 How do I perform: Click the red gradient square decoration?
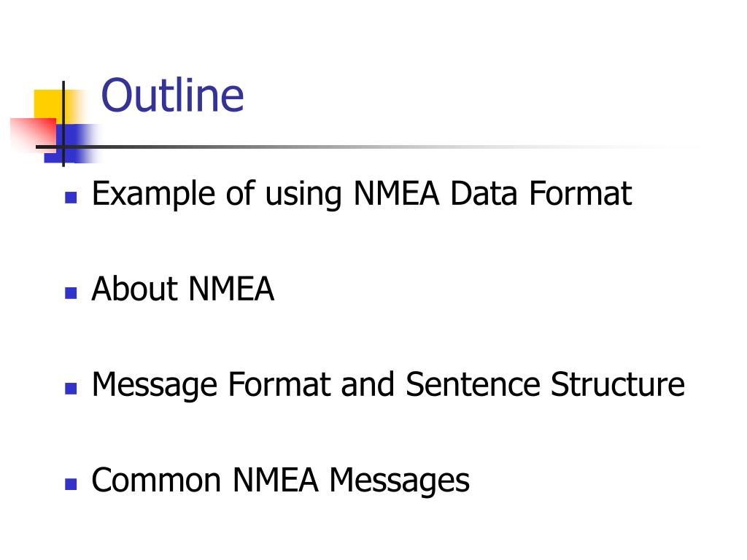[x=34, y=134]
